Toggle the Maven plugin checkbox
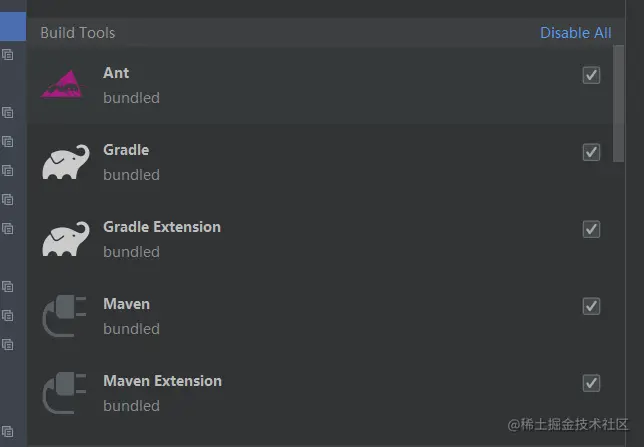Screen dimensions: 644x447 pos(591,306)
